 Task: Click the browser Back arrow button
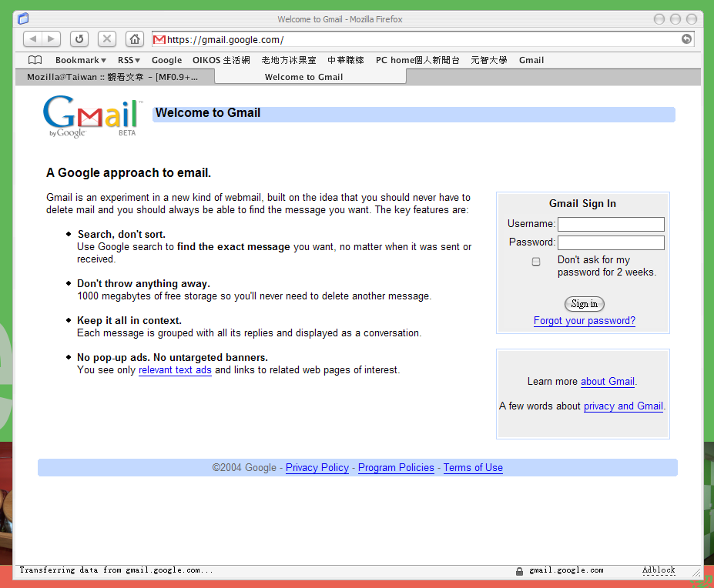pos(33,39)
